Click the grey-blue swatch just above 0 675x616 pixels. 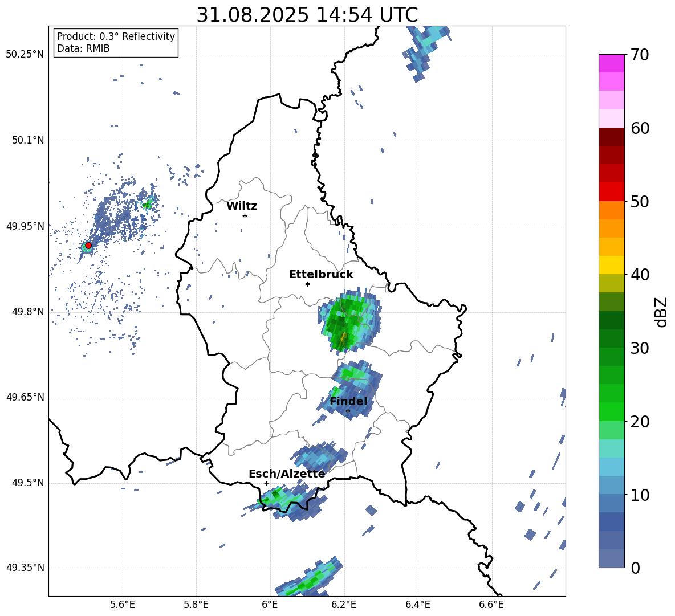pyautogui.click(x=611, y=558)
